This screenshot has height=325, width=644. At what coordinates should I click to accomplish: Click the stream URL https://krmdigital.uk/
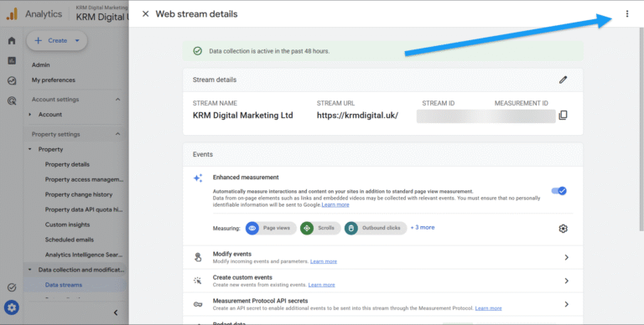click(357, 116)
